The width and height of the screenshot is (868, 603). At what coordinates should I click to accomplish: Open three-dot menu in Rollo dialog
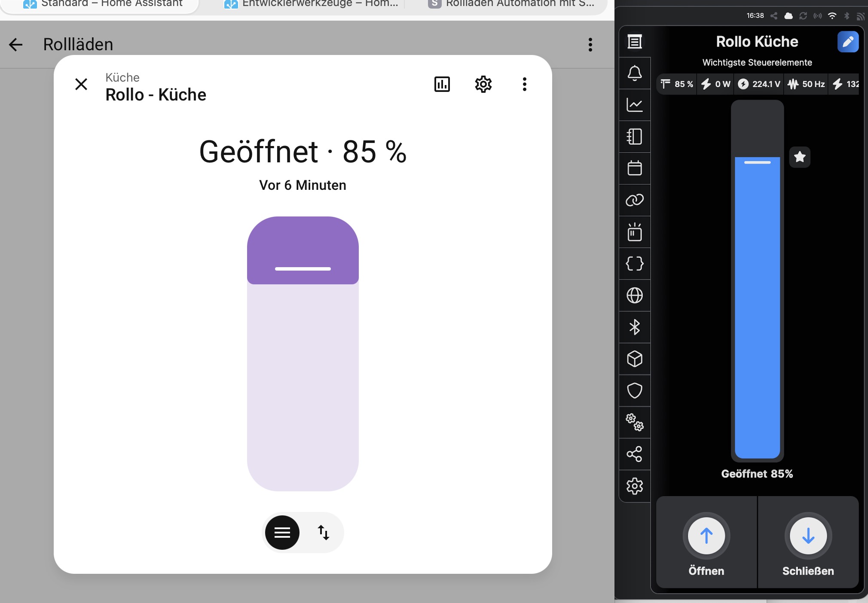tap(524, 84)
